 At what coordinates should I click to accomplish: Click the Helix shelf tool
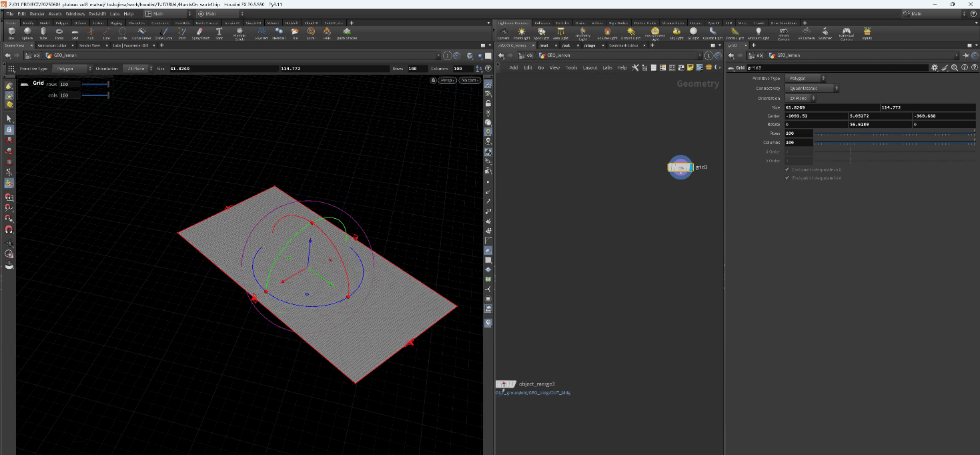click(x=327, y=33)
